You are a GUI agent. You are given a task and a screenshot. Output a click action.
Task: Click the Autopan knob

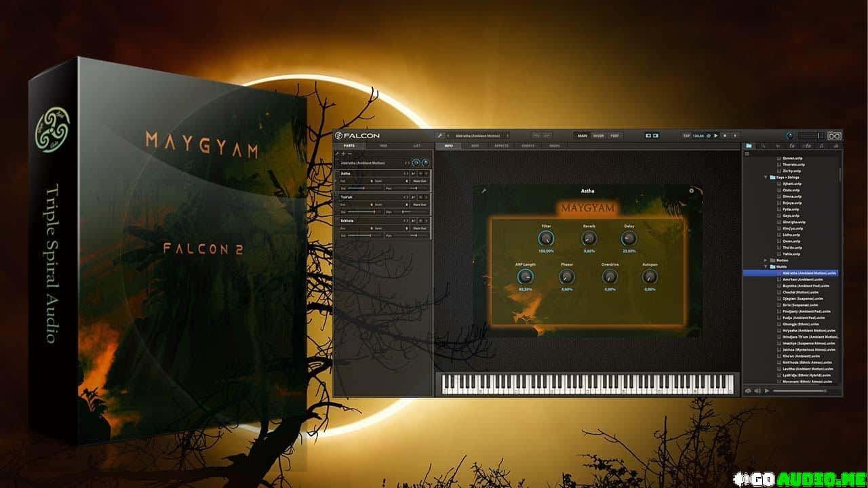point(650,277)
